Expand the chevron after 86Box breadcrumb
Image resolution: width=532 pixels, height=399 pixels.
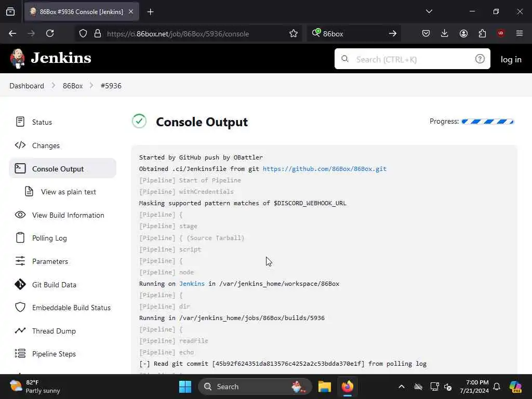point(91,86)
